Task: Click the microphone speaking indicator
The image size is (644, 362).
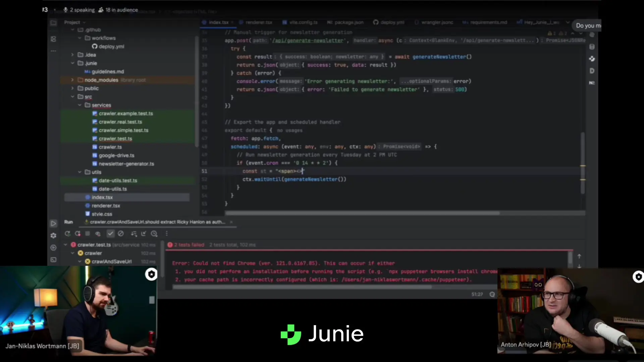Action: click(x=65, y=10)
